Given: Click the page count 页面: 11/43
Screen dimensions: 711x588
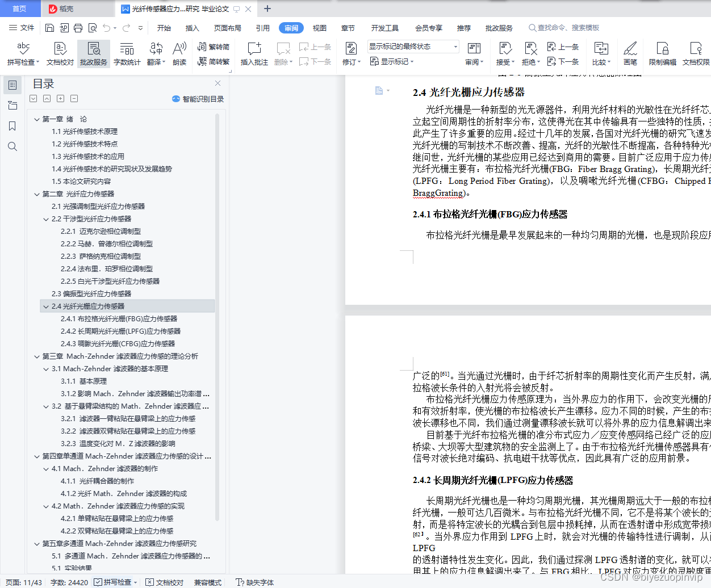Looking at the screenshot, I should 24,582.
